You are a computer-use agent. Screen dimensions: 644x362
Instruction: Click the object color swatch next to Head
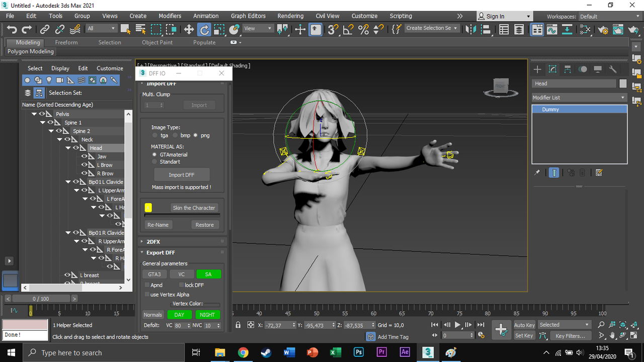pos(623,83)
